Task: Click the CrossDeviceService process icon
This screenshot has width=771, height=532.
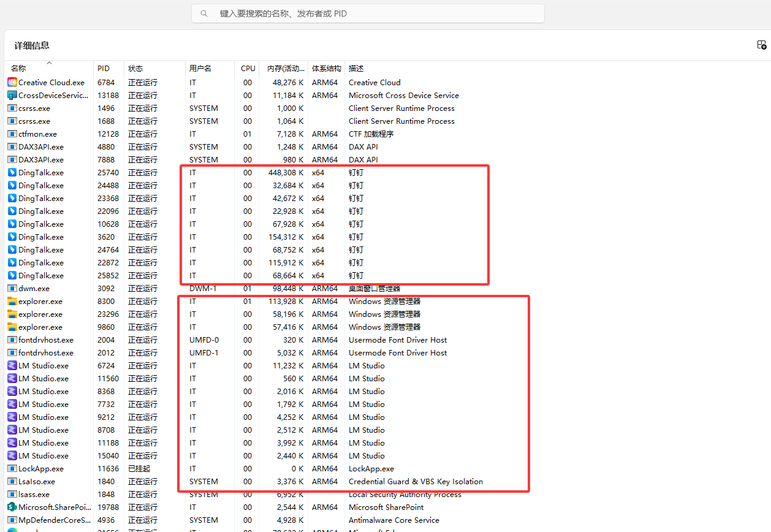Action: click(12, 95)
